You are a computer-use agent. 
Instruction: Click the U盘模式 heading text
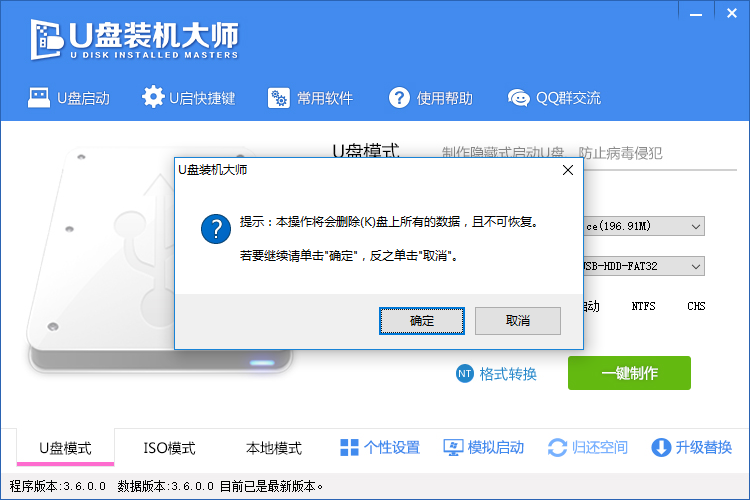pos(366,151)
